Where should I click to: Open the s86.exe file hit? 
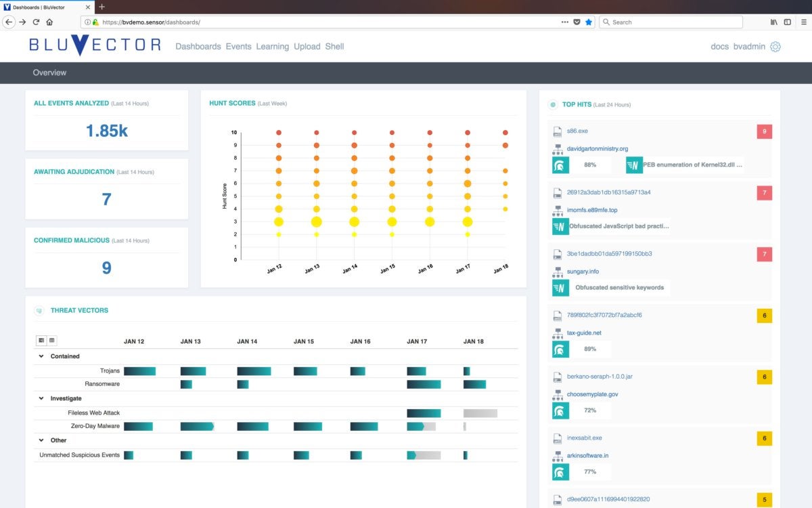tap(578, 131)
